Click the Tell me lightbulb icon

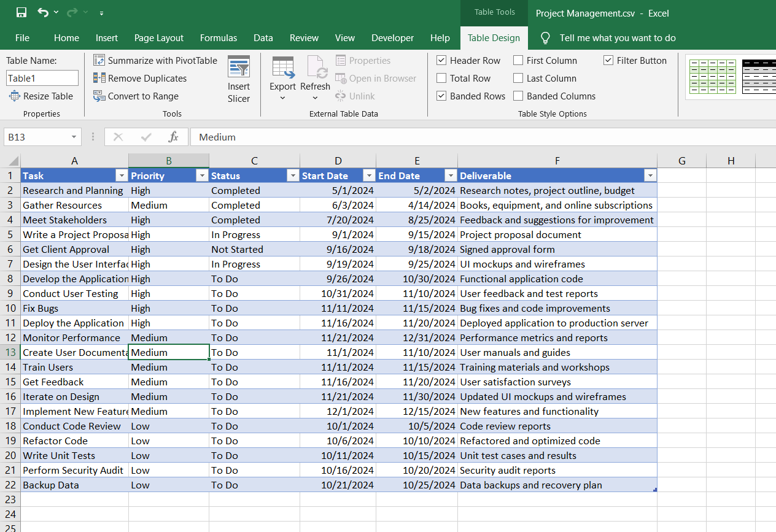pos(545,37)
